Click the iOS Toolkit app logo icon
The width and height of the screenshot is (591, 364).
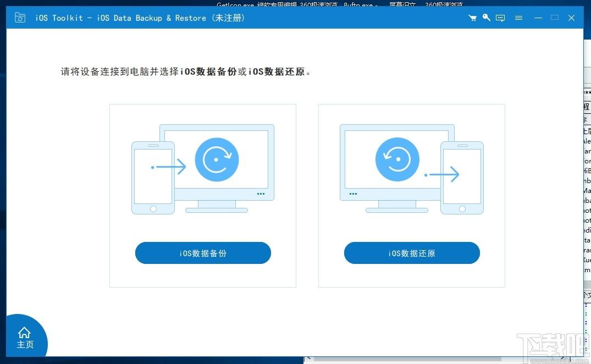coord(20,18)
